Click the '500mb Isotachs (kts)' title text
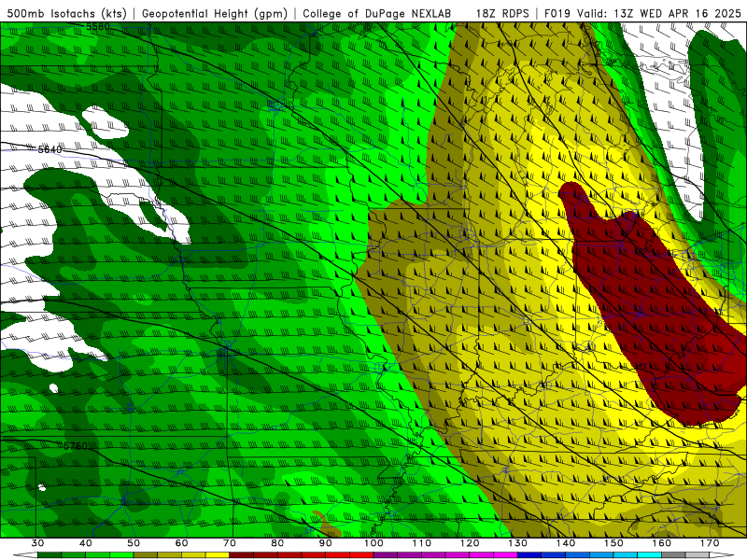This screenshot has height=560, width=747. click(x=66, y=13)
